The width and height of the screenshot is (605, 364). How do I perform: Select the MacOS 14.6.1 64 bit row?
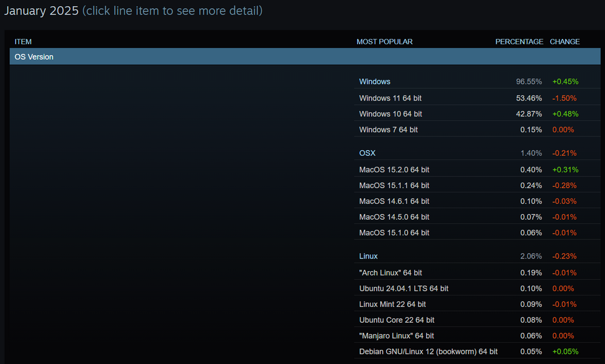click(394, 201)
